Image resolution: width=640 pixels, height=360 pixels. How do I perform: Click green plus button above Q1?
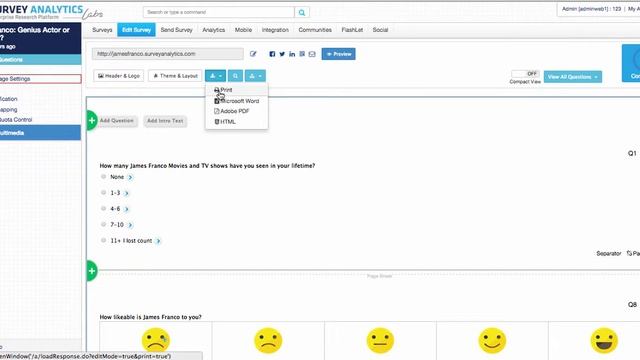(92, 120)
